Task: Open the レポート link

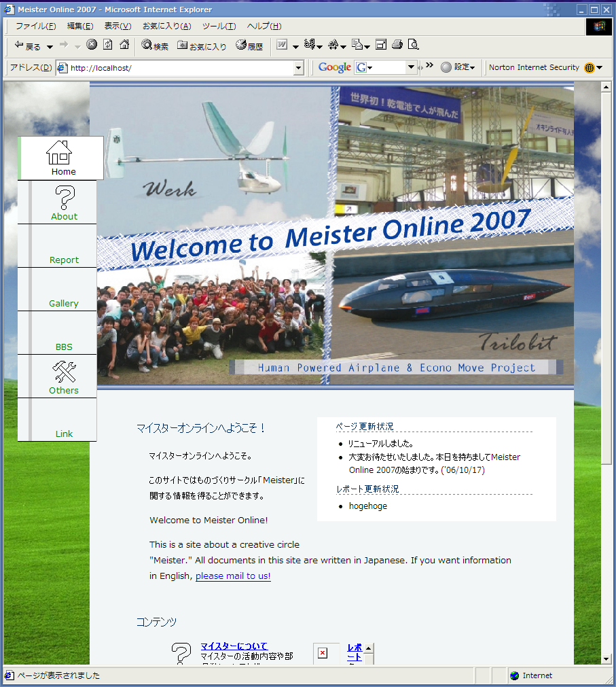Action: (x=355, y=652)
